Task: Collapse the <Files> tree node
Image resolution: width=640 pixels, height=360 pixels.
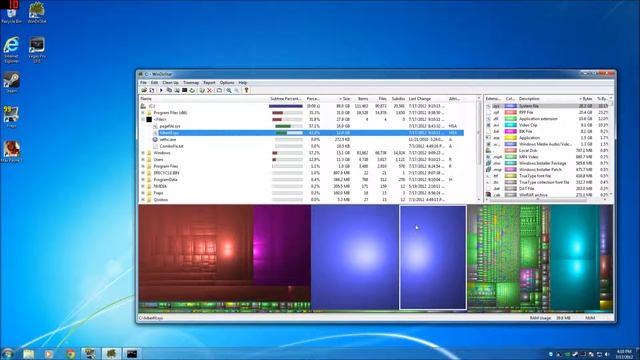Action: pyautogui.click(x=143, y=119)
